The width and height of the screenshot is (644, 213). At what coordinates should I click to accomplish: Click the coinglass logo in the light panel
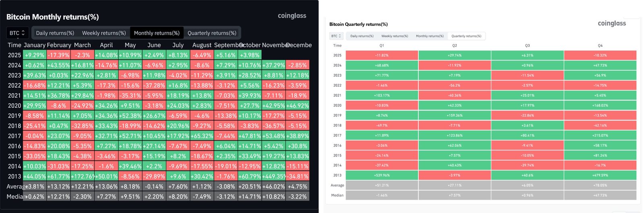pos(612,23)
